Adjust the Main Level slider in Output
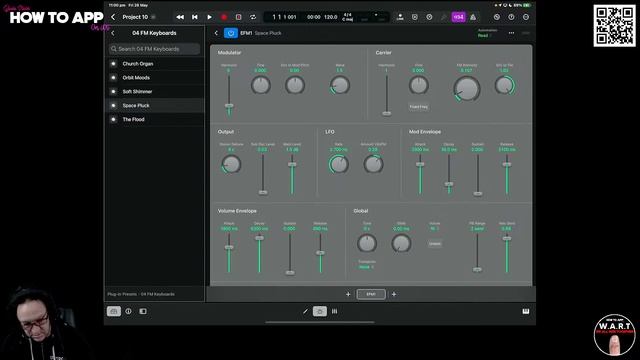Viewport: 640px width, 360px height. click(292, 164)
